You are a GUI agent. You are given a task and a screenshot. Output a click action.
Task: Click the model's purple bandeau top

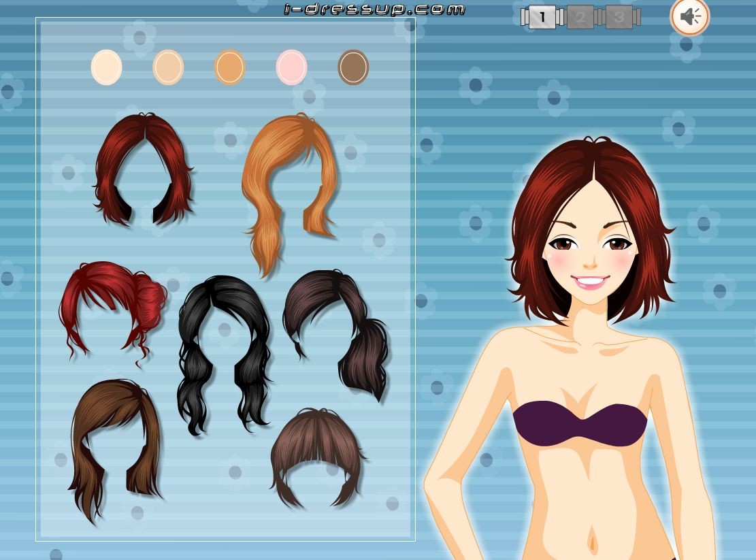tap(578, 423)
